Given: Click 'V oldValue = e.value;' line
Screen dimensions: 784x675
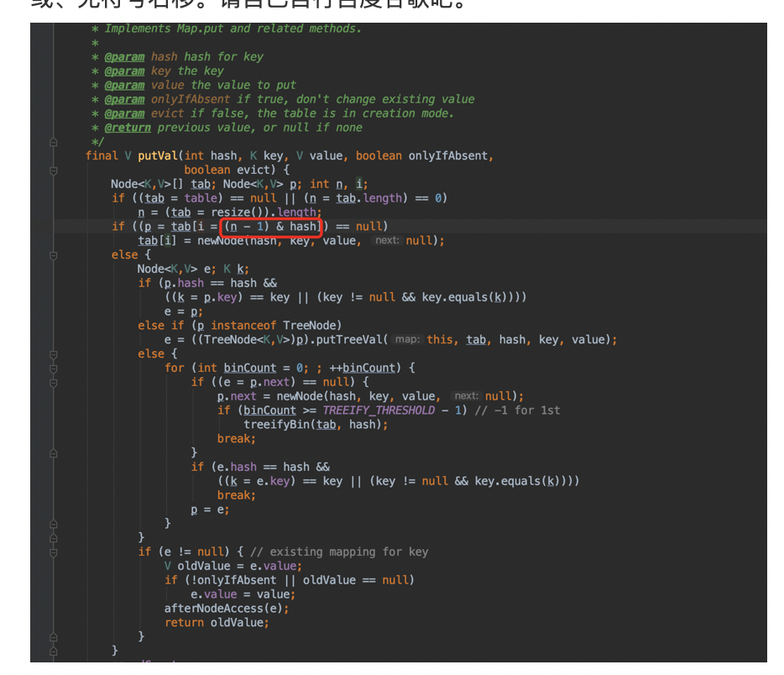Looking at the screenshot, I should [233, 566].
